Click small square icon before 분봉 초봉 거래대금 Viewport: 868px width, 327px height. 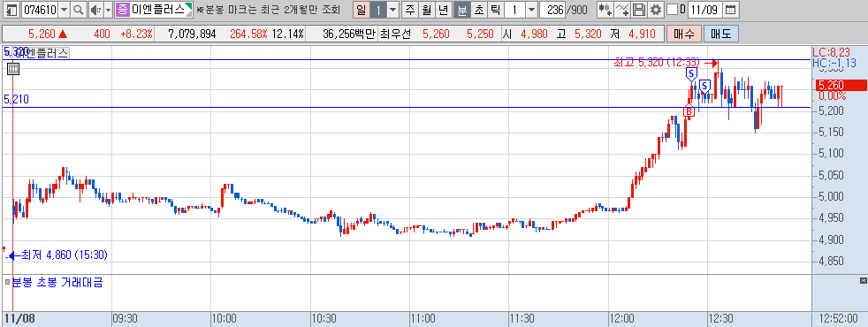7,283
